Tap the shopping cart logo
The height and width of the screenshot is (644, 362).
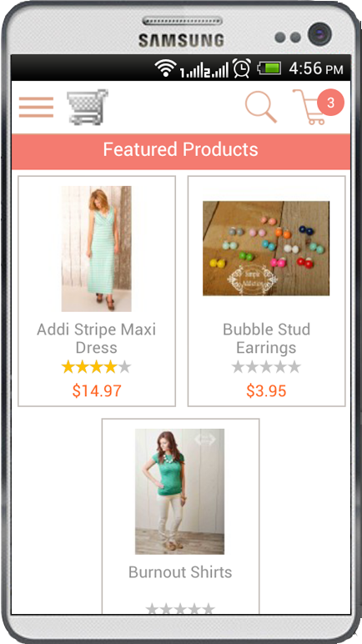88,107
